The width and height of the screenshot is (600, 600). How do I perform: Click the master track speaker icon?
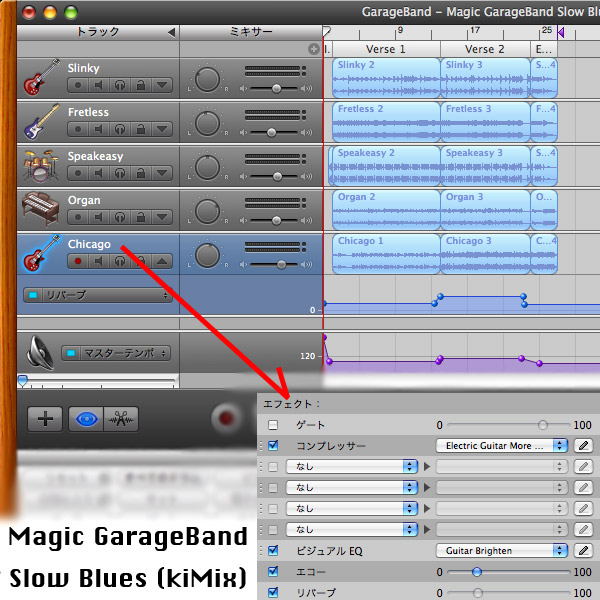[40, 353]
